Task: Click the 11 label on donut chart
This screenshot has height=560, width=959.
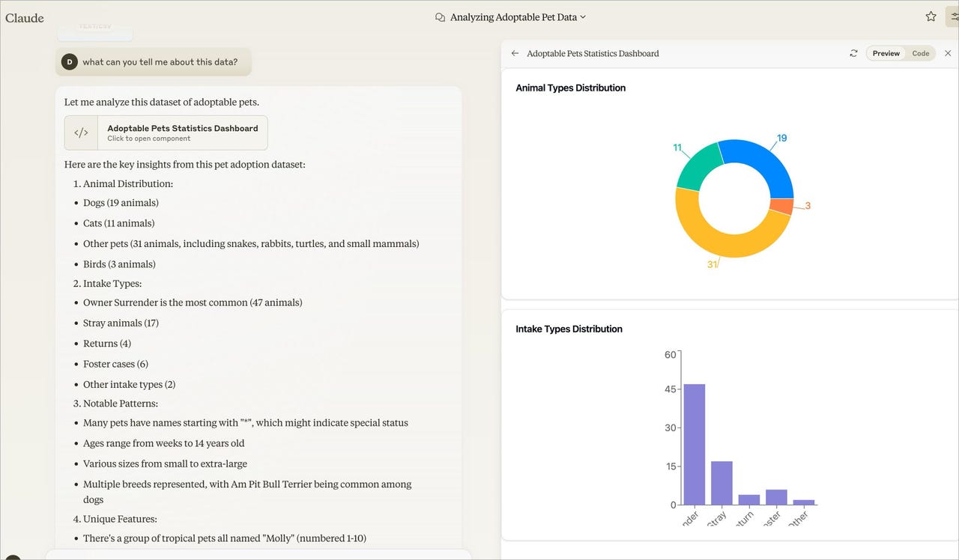Action: point(677,147)
